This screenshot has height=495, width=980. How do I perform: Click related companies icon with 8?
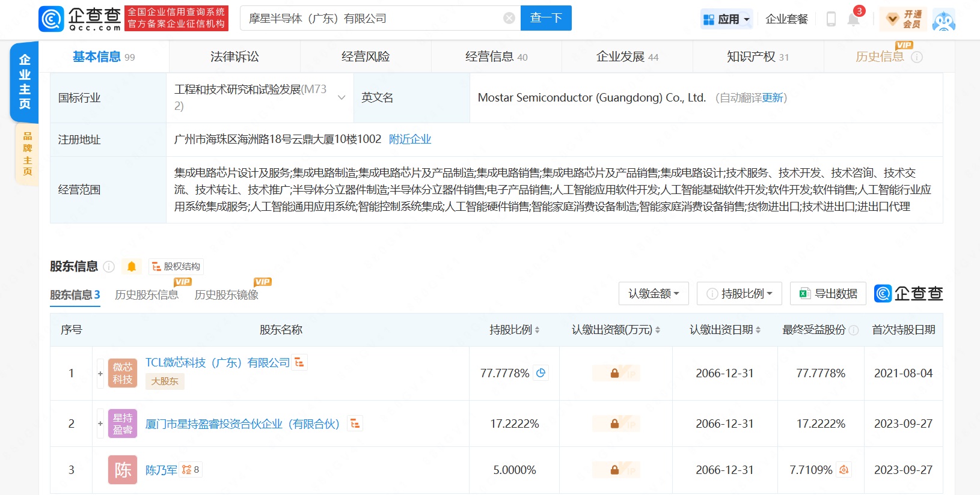(191, 470)
